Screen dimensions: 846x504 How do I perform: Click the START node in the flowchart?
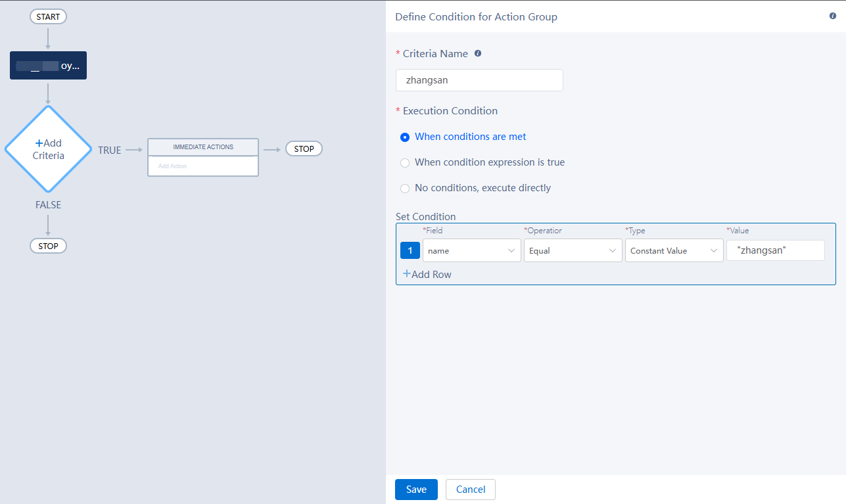pyautogui.click(x=48, y=16)
